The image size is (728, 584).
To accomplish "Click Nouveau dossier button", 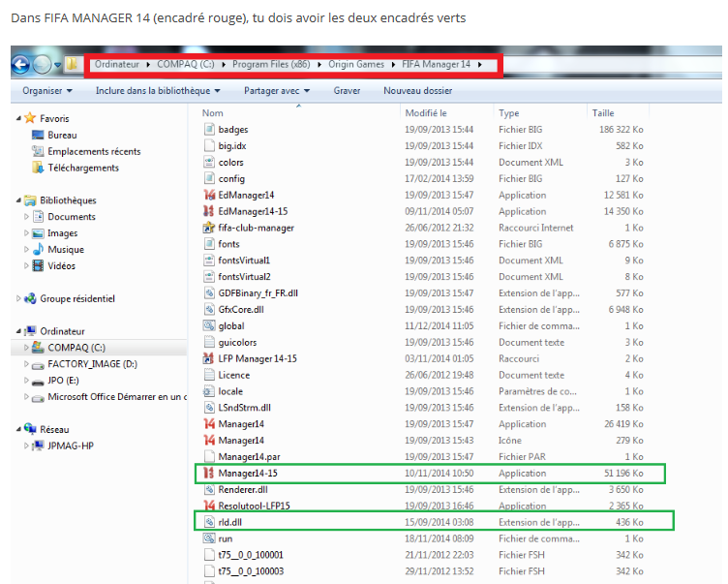I will [x=417, y=91].
